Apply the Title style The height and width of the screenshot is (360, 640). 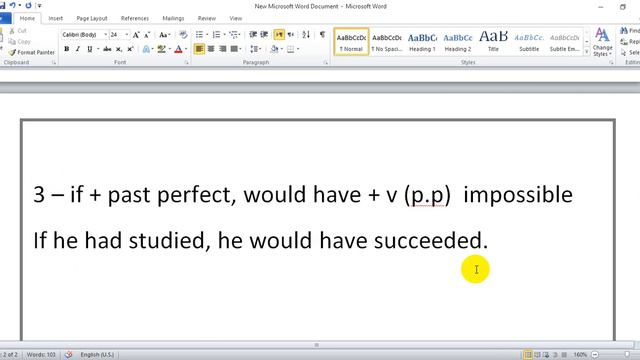[x=493, y=42]
